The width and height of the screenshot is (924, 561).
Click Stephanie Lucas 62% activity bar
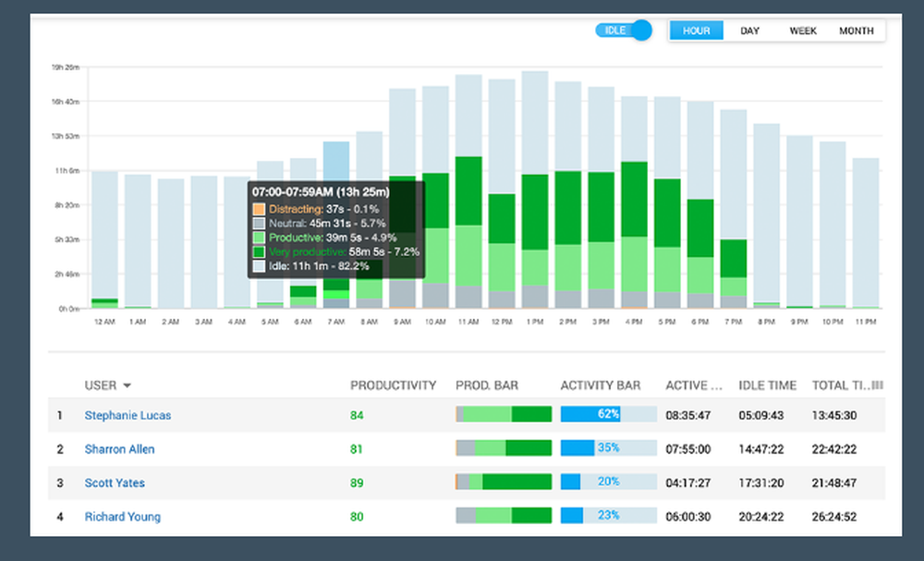(x=608, y=414)
